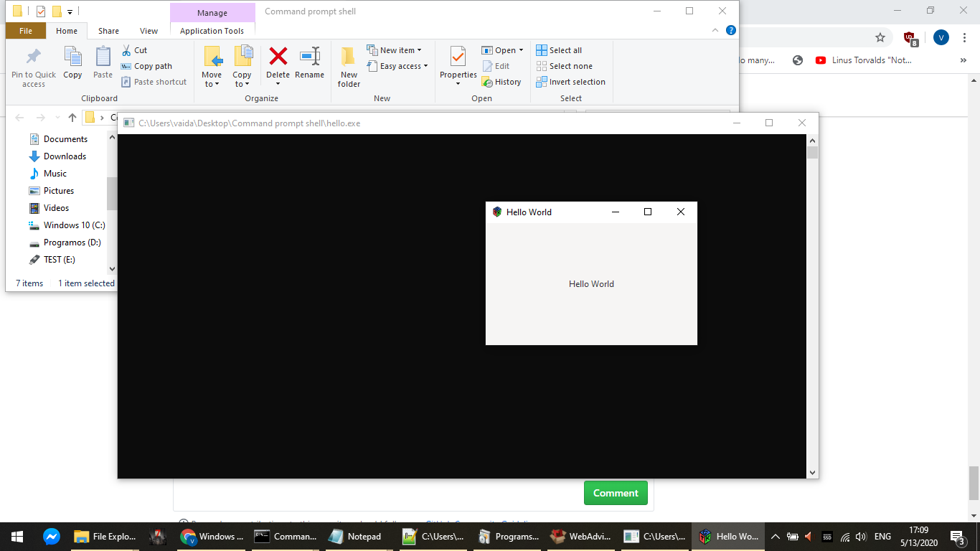Click the green Comment button

pyautogui.click(x=616, y=493)
